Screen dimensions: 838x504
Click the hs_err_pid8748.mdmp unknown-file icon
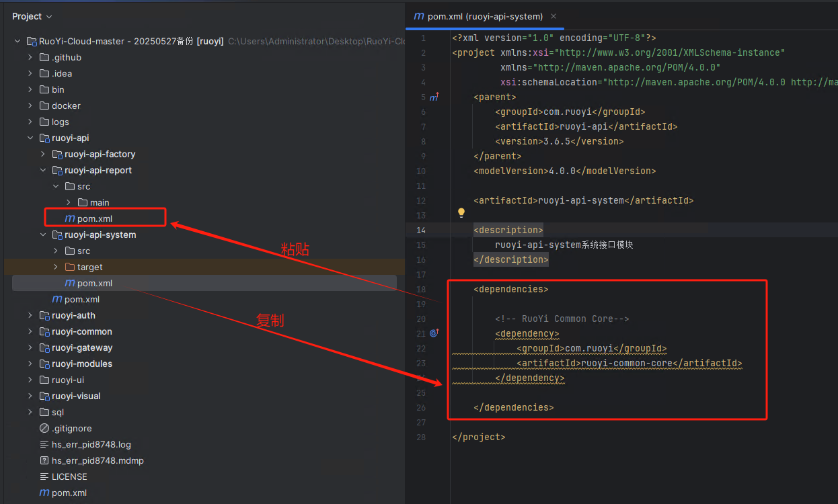pos(44,460)
